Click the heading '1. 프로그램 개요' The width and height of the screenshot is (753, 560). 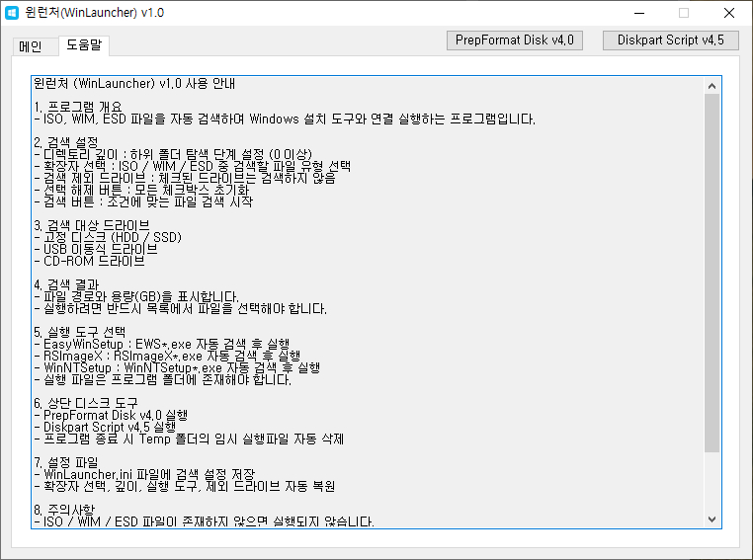(78, 107)
